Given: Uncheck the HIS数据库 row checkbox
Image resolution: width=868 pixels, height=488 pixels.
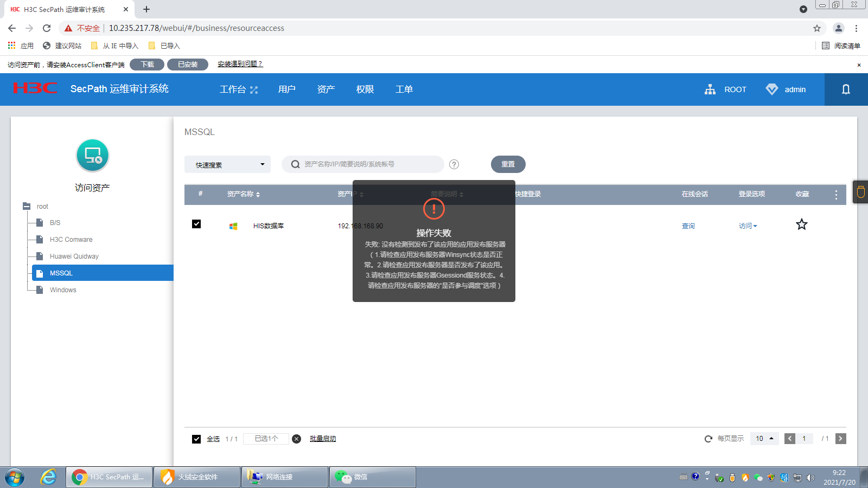Looking at the screenshot, I should pos(196,224).
